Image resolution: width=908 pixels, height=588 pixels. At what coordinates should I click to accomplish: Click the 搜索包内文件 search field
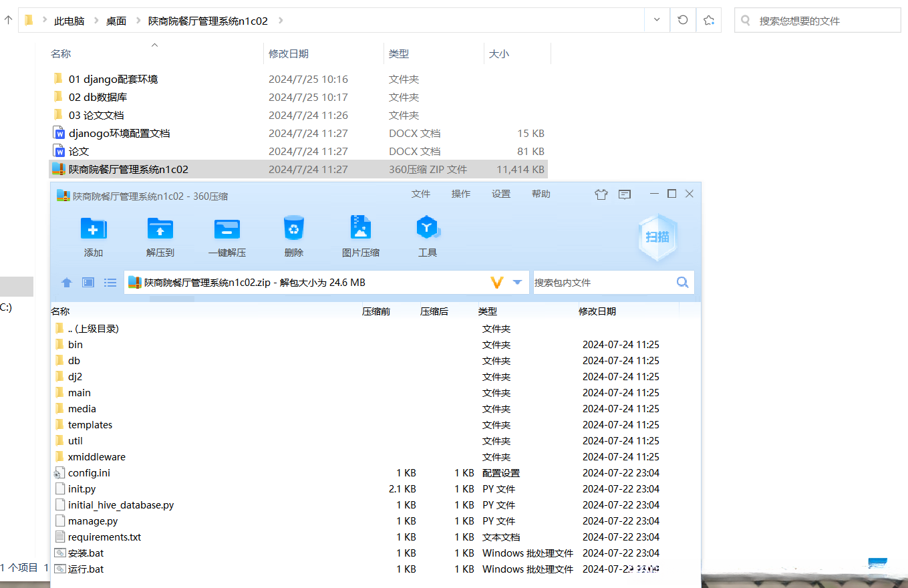point(601,283)
